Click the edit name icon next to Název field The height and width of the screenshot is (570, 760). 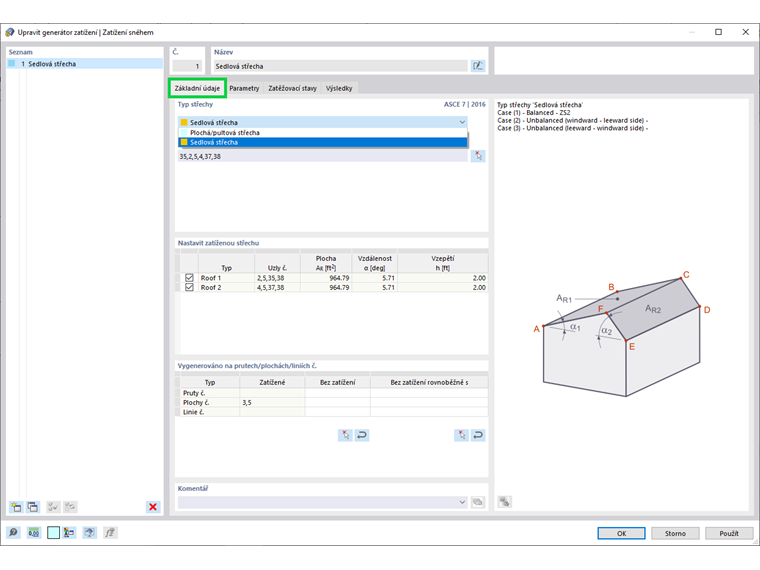478,66
